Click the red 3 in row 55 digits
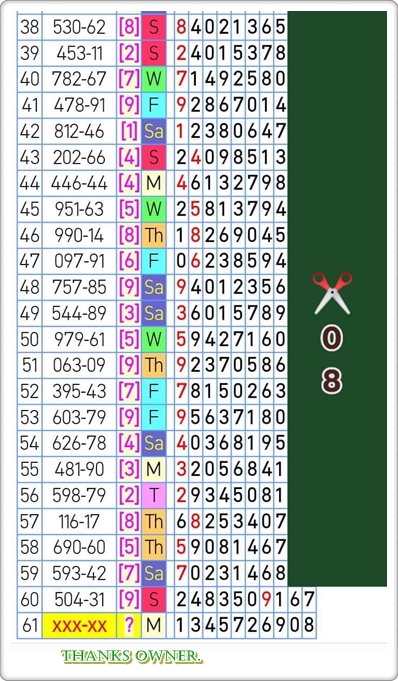Image resolution: width=398 pixels, height=681 pixels. tap(181, 469)
